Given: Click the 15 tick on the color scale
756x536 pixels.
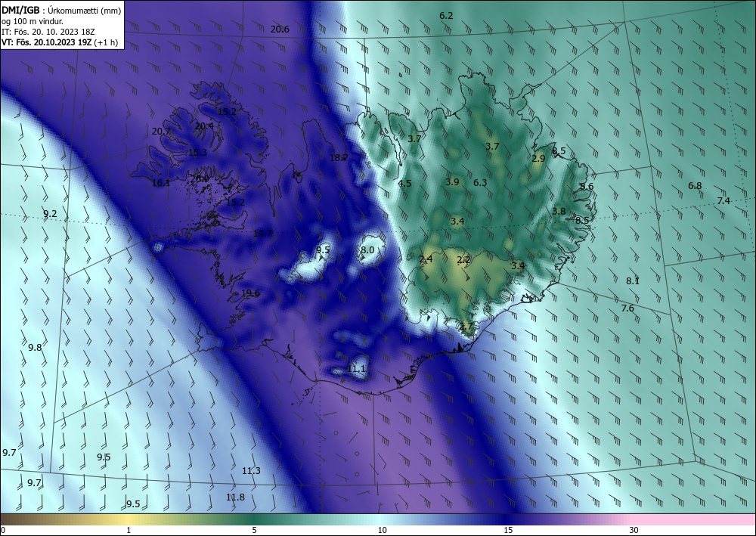Looking at the screenshot, I should [508, 530].
